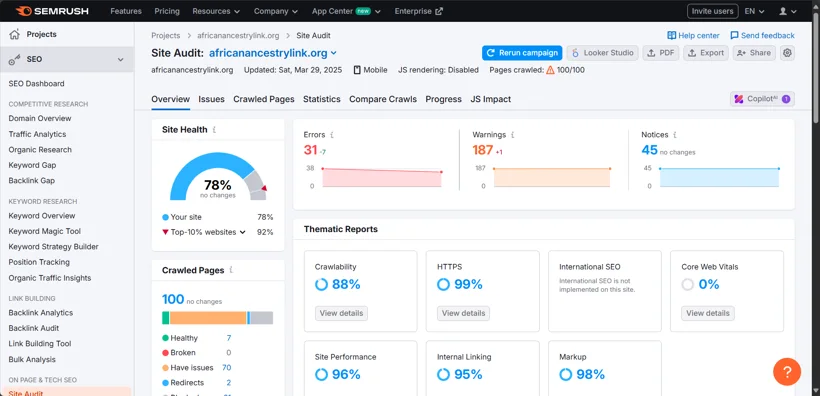Click the Internal Linking ring icon
This screenshot has height=396, width=820.
(443, 375)
